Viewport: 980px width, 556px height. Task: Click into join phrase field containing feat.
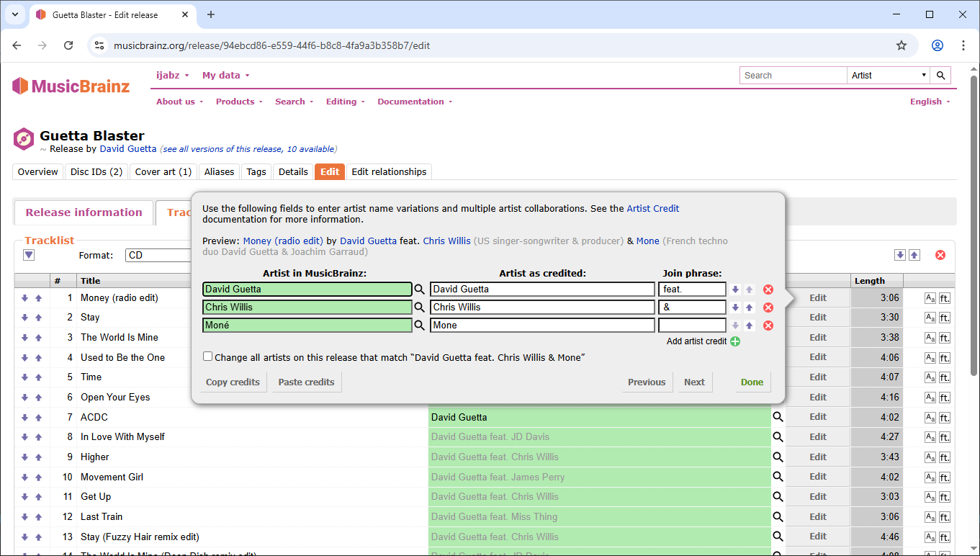(x=693, y=290)
